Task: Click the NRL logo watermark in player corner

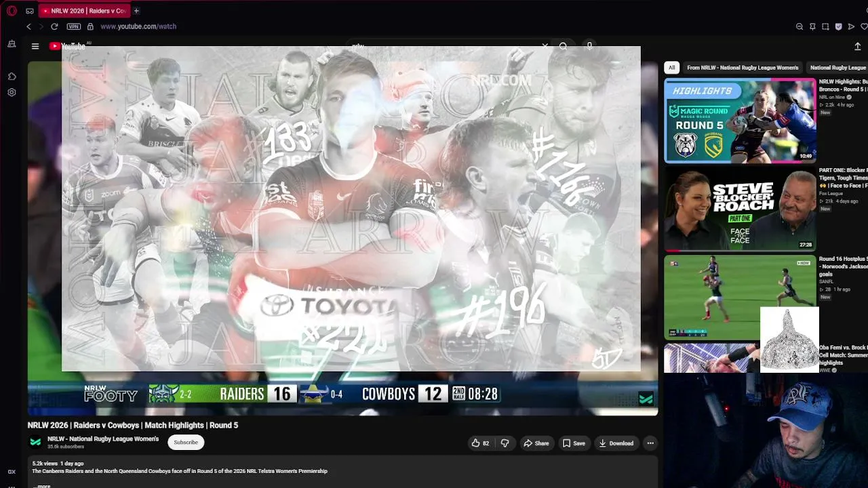Action: pyautogui.click(x=646, y=399)
